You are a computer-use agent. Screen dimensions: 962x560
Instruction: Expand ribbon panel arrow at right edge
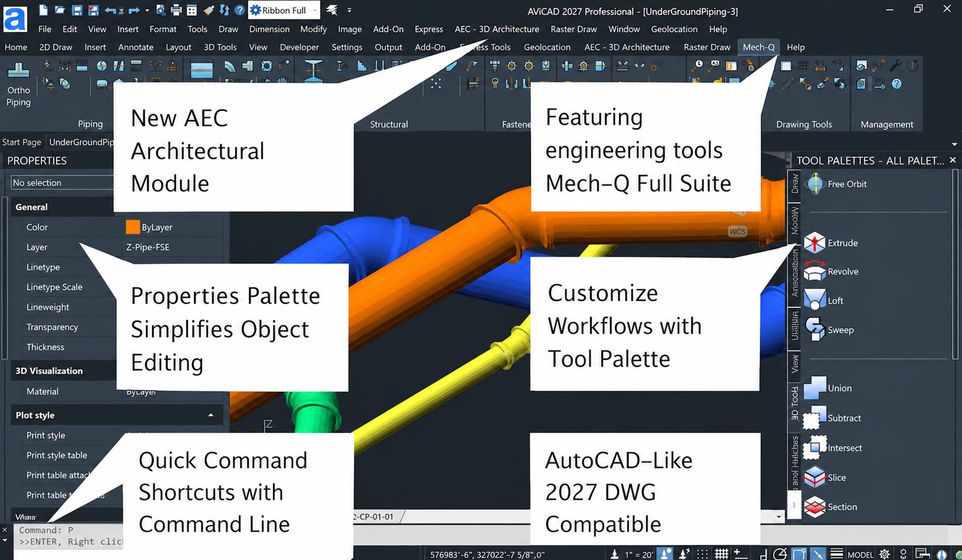pos(954,144)
